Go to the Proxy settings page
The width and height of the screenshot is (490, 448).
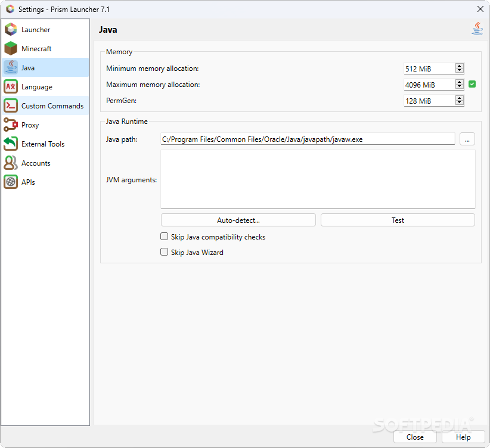tap(45, 125)
